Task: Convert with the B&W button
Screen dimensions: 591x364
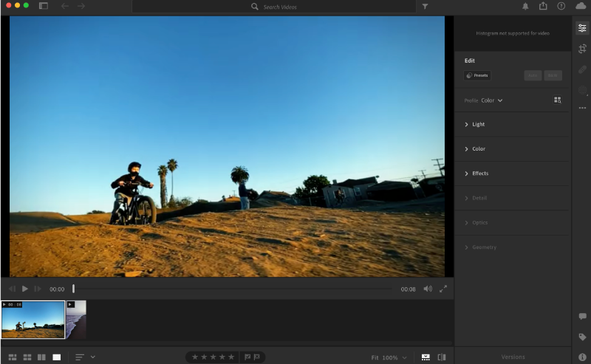Action: coord(553,75)
